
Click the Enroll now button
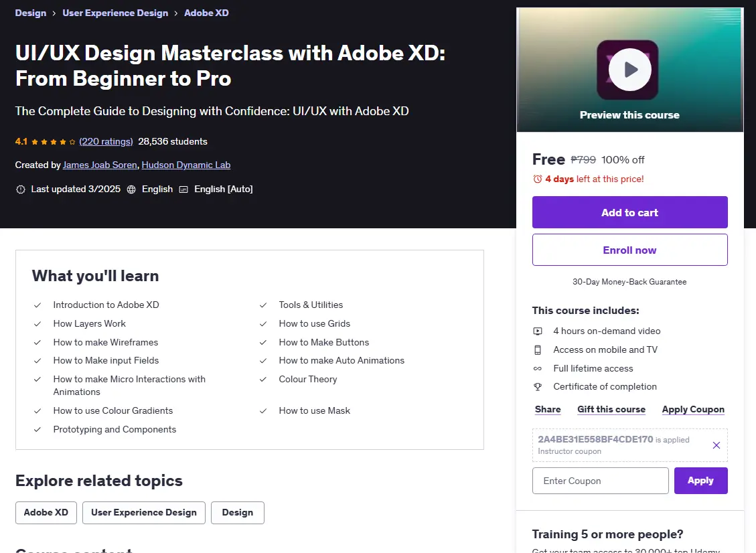(x=629, y=250)
